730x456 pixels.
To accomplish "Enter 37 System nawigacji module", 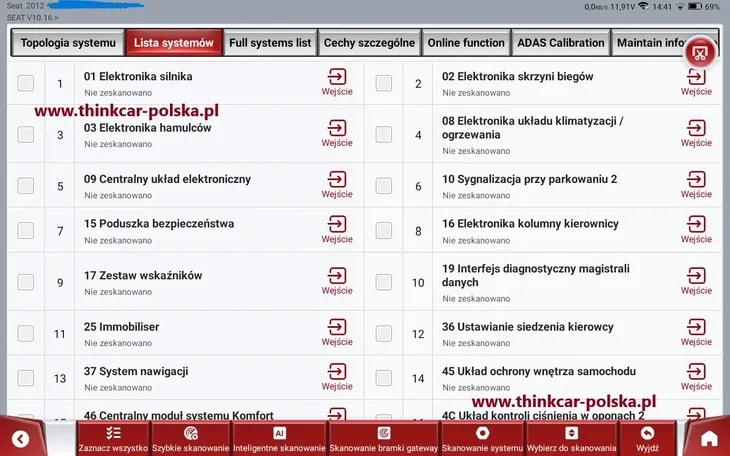I will point(337,377).
